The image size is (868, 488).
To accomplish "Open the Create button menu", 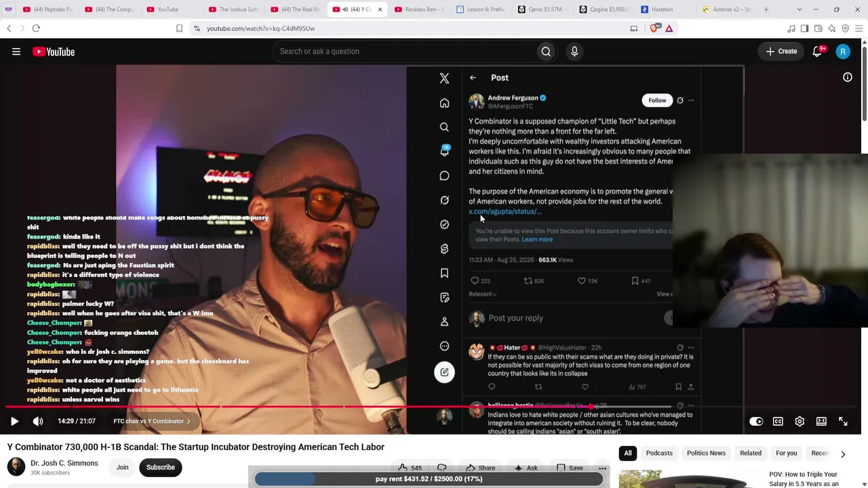I will [781, 52].
